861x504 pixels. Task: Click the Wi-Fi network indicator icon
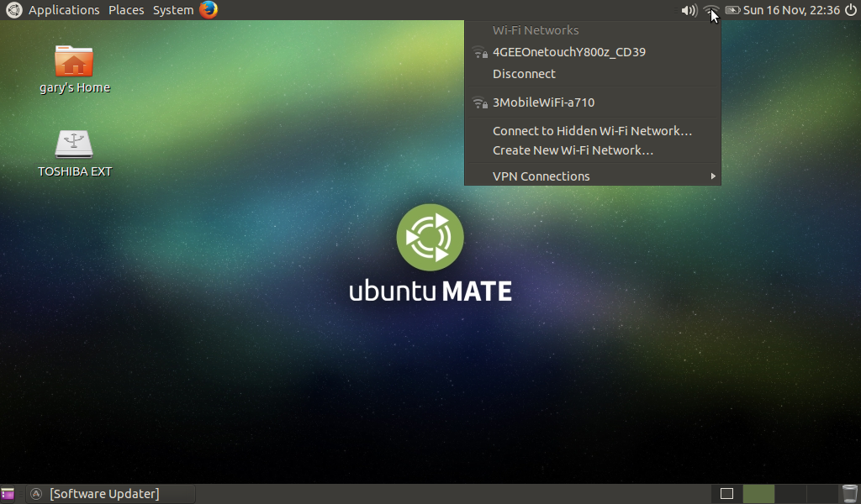[x=711, y=10]
